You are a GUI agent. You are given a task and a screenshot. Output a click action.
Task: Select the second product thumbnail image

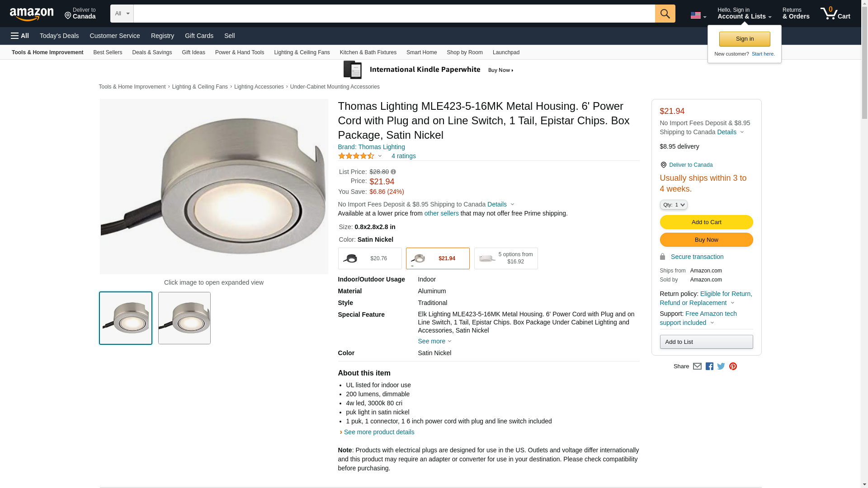click(x=184, y=318)
